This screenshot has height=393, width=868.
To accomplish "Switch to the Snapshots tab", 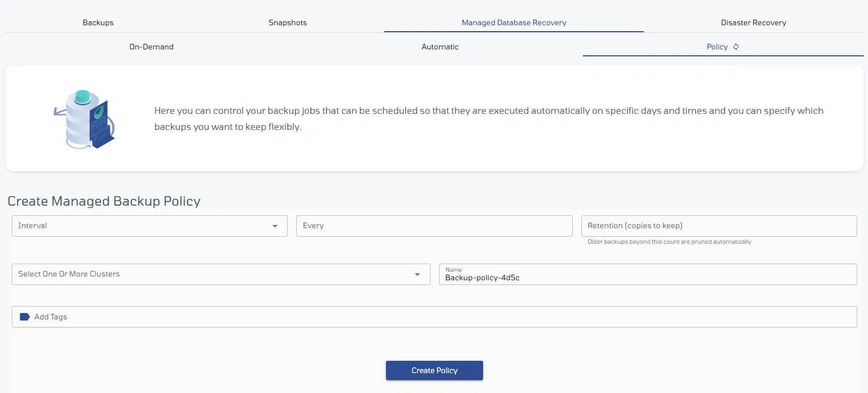I will 288,23.
